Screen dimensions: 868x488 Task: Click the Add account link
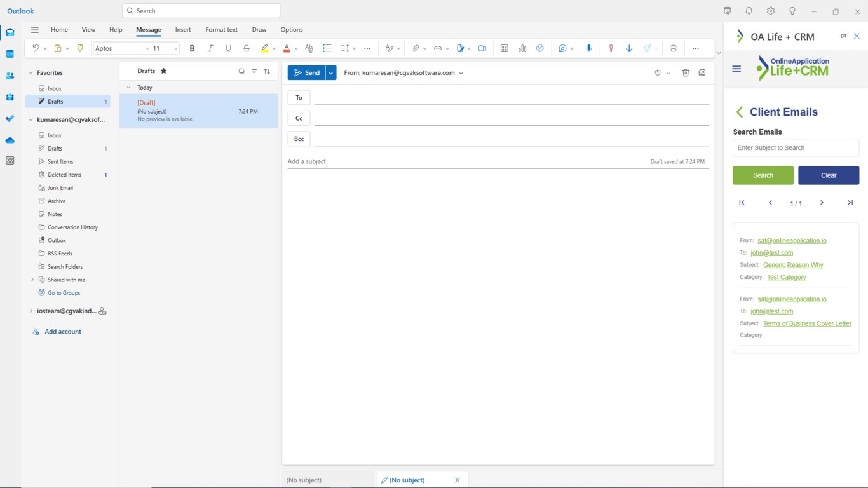click(62, 332)
